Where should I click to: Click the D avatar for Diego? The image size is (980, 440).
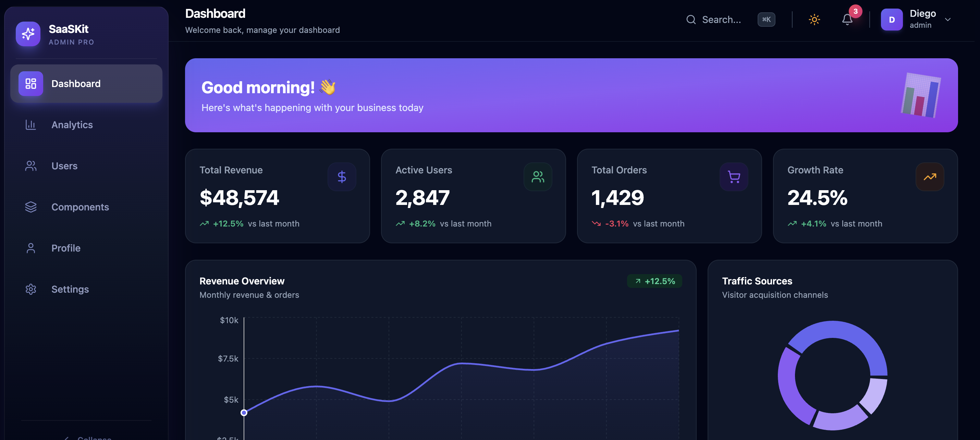pos(892,20)
